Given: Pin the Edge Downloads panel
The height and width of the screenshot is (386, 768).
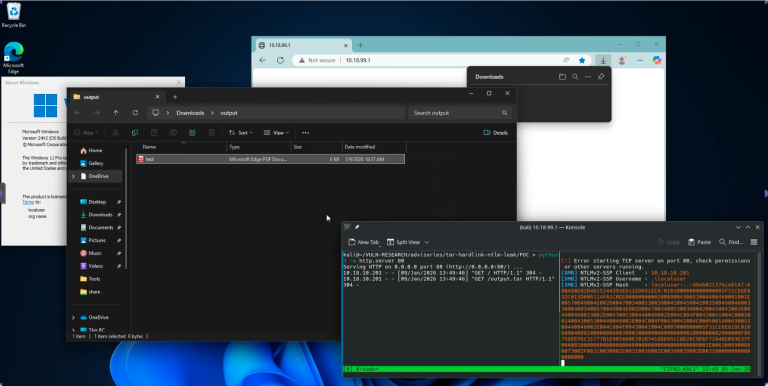Looking at the screenshot, I should click(x=601, y=77).
